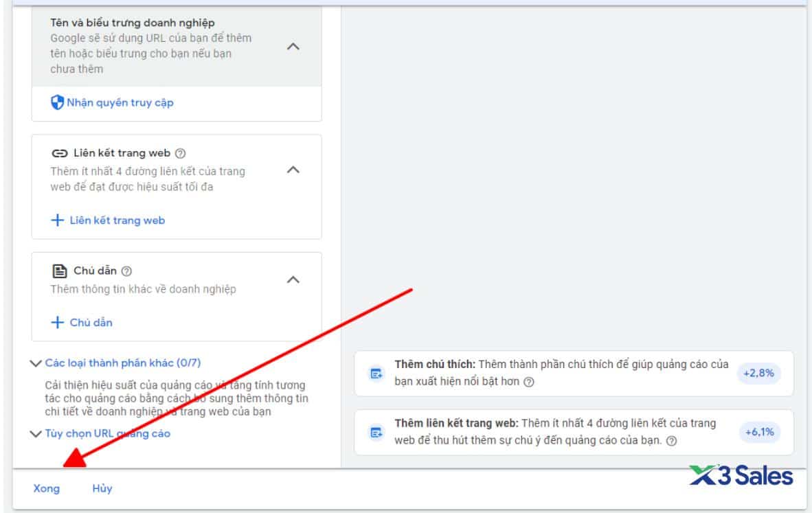Screen dimensions: 812x513
Task: Select the text 'Cải thiện hiệu suất của quảng cáo'
Action: click(x=128, y=385)
